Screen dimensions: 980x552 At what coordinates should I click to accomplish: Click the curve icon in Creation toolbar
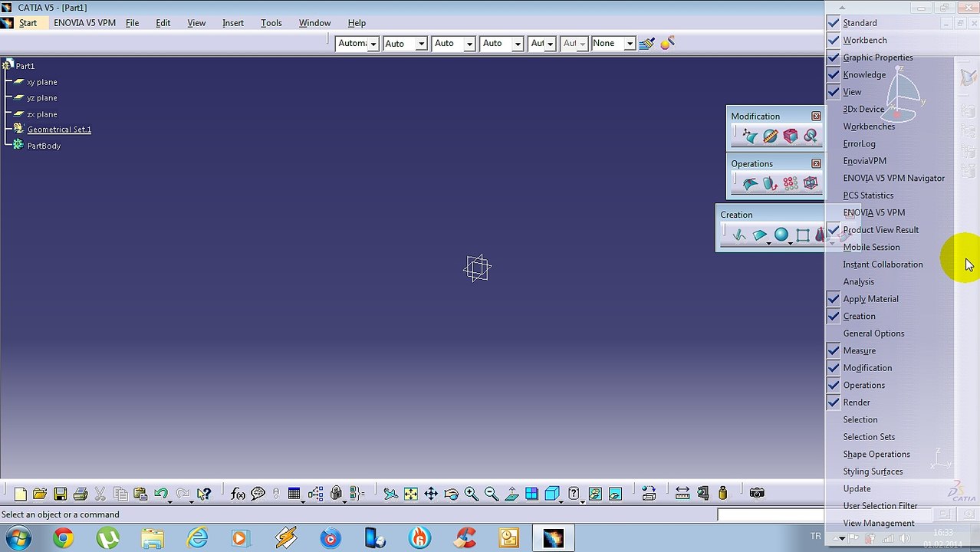click(738, 235)
